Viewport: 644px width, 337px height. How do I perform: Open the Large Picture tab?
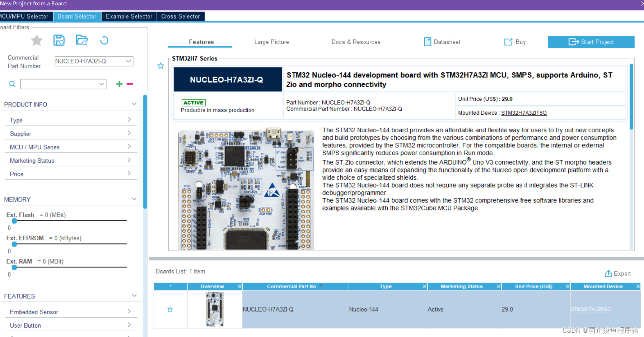coord(271,42)
